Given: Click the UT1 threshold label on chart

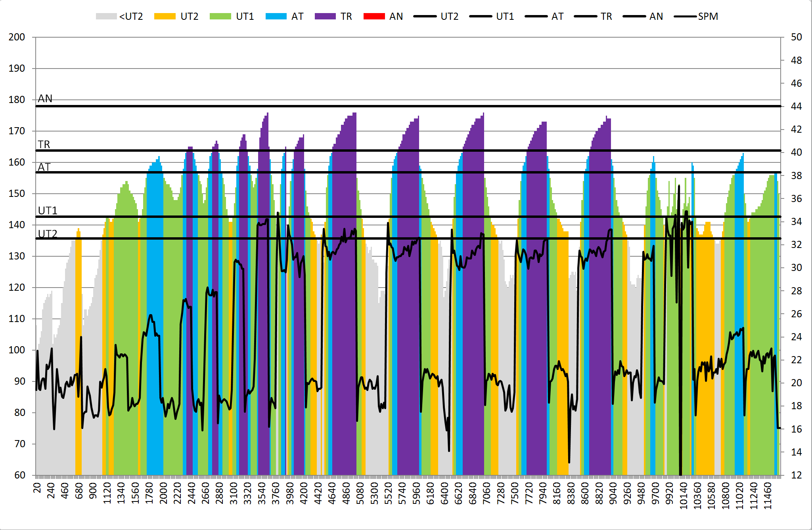Looking at the screenshot, I should coord(48,211).
